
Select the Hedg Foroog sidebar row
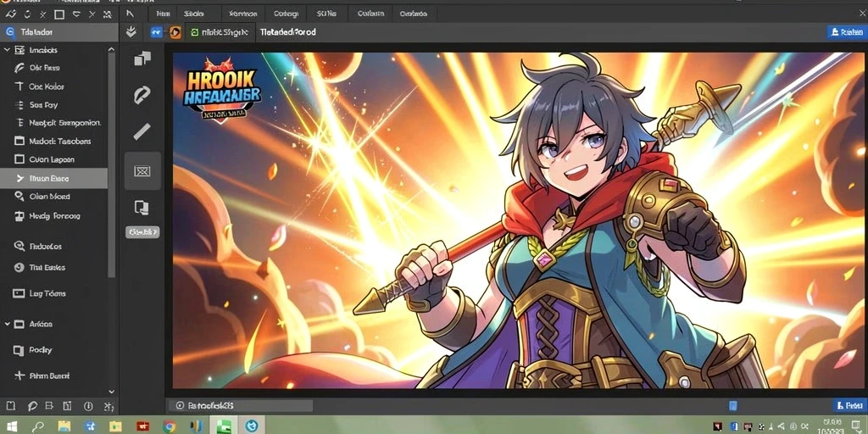(55, 216)
